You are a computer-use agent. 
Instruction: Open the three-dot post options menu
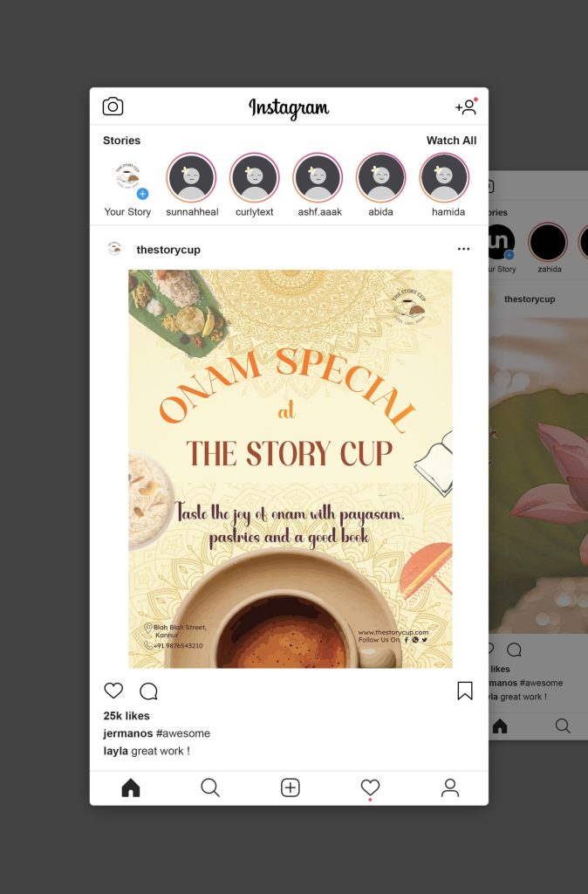(x=464, y=249)
